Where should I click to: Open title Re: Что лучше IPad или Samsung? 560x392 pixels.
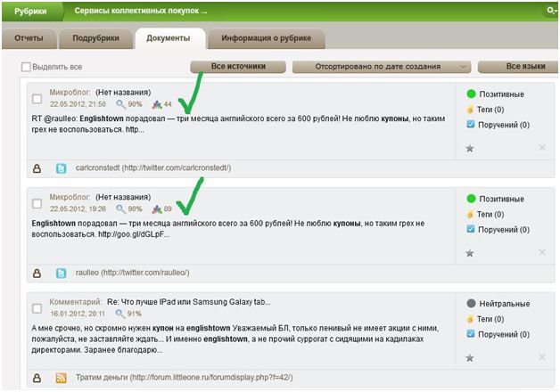tap(189, 302)
